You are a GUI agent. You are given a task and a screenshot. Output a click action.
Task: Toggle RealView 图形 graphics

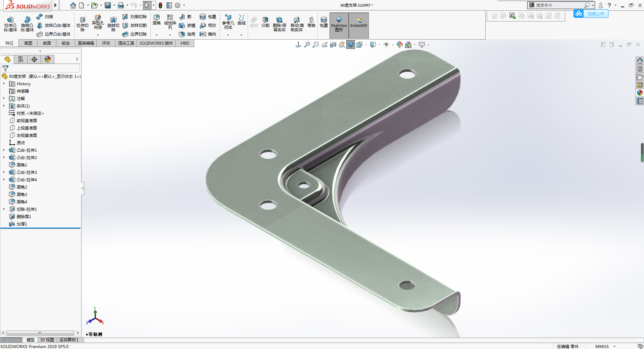(x=339, y=25)
